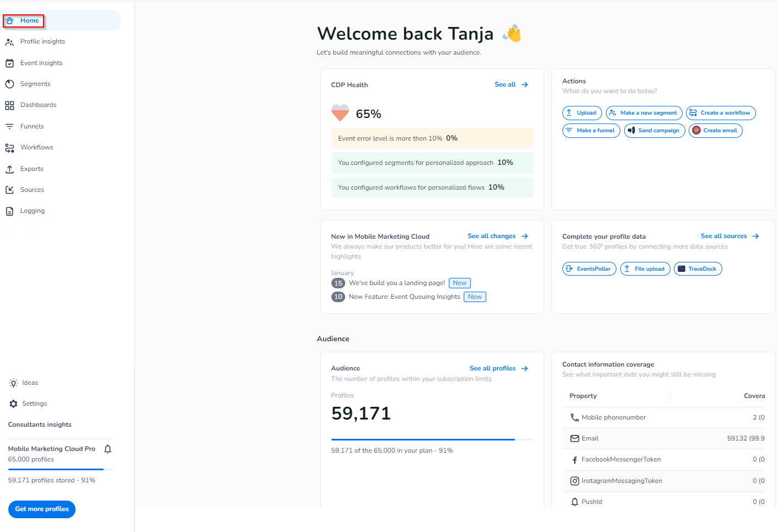Click the Segments pie icon in sidebar

click(x=9, y=84)
